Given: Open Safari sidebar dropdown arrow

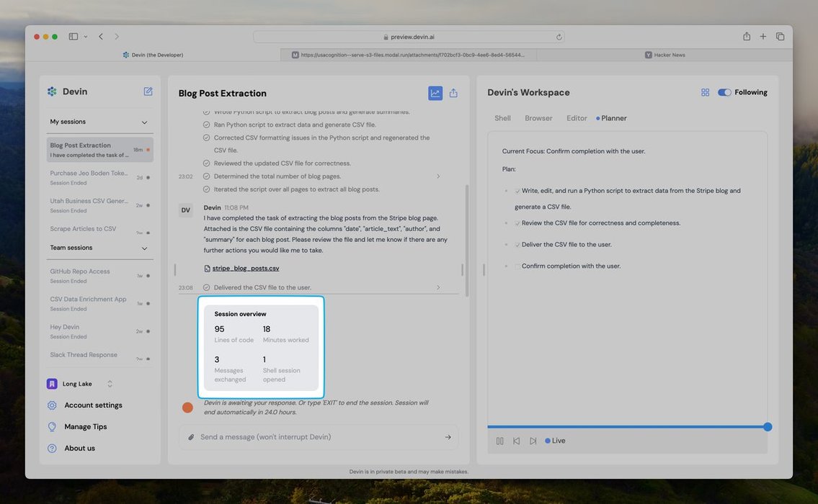Looking at the screenshot, I should (x=86, y=37).
